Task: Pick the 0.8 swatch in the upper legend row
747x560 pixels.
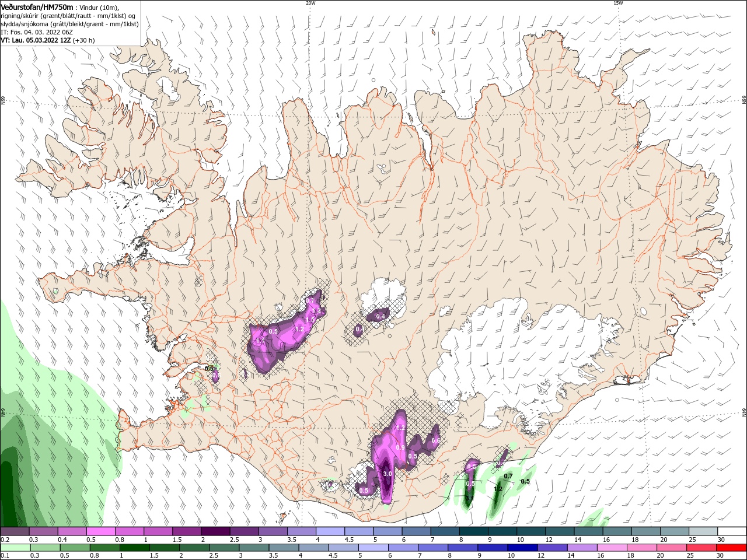Action: pyautogui.click(x=129, y=531)
